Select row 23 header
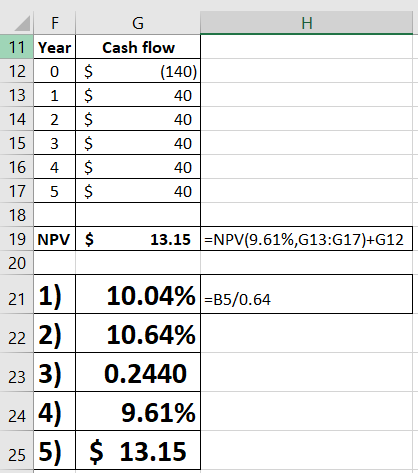The height and width of the screenshot is (473, 418). tap(17, 372)
